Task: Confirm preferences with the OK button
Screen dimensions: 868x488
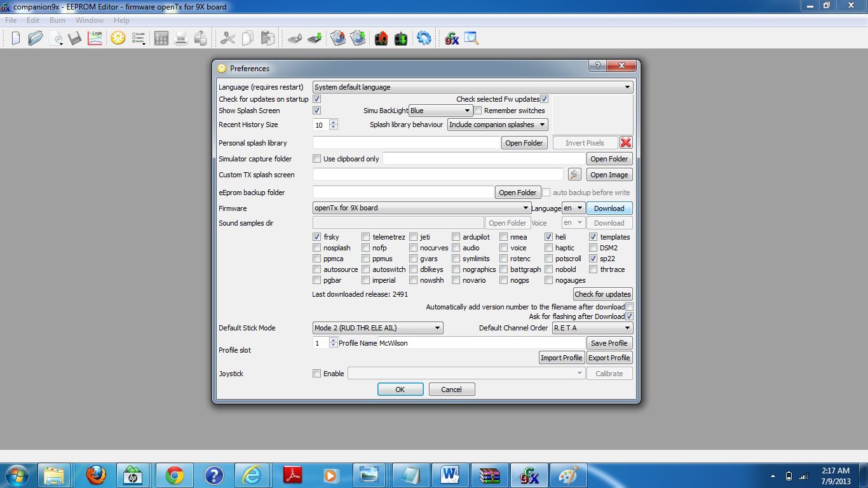Action: pyautogui.click(x=400, y=390)
